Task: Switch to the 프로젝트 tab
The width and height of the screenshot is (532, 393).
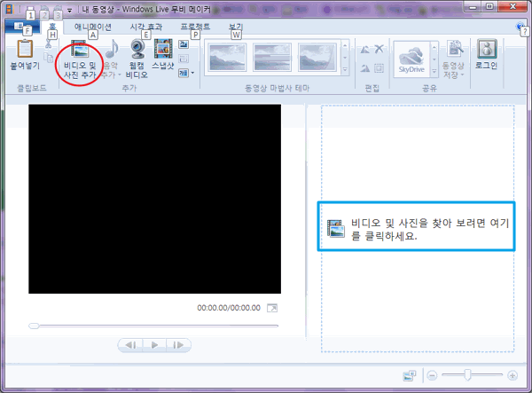Action: (x=195, y=27)
